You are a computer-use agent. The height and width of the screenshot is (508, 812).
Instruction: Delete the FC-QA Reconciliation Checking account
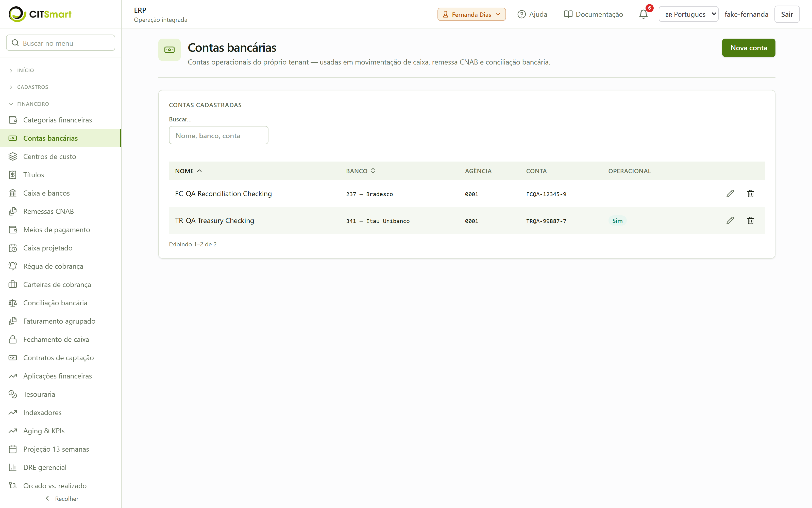(751, 194)
